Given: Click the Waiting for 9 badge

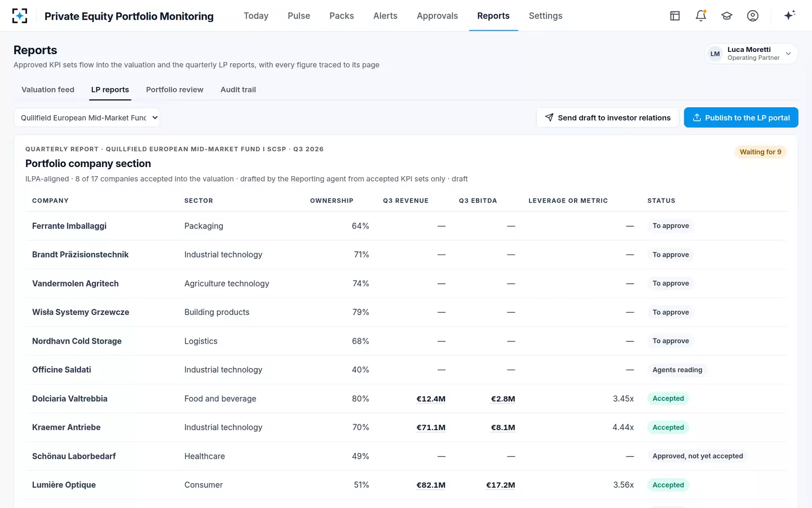Looking at the screenshot, I should [761, 152].
